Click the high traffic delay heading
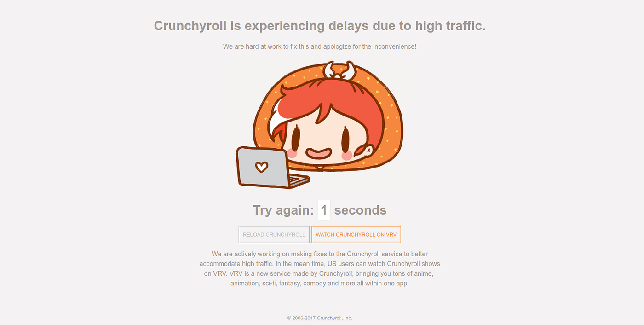The image size is (644, 325). tap(320, 26)
